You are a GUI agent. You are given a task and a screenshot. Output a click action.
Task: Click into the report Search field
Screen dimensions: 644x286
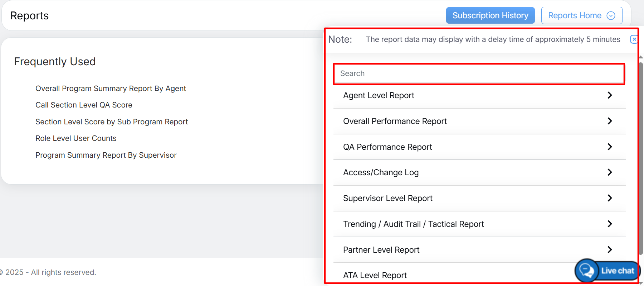click(x=479, y=74)
